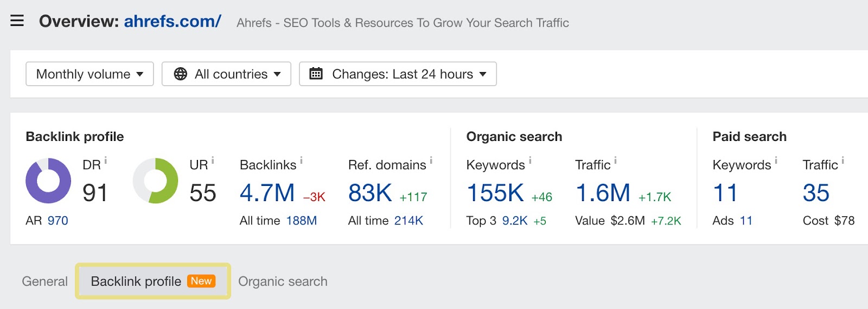Click the UR score 55
The height and width of the screenshot is (309, 868).
pyautogui.click(x=203, y=193)
